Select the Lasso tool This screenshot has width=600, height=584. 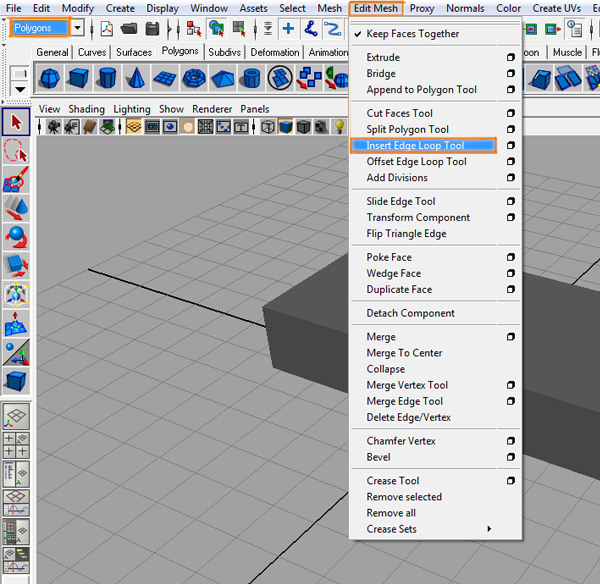pyautogui.click(x=16, y=150)
